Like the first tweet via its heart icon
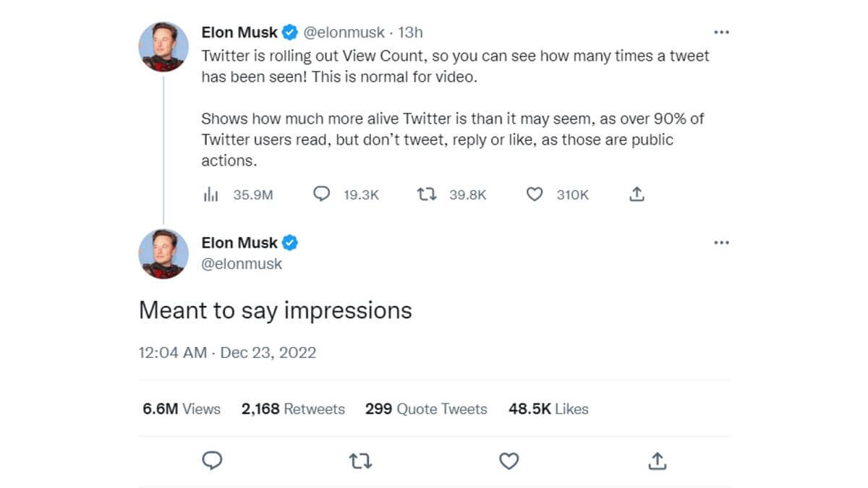The image size is (868, 488). 534,194
